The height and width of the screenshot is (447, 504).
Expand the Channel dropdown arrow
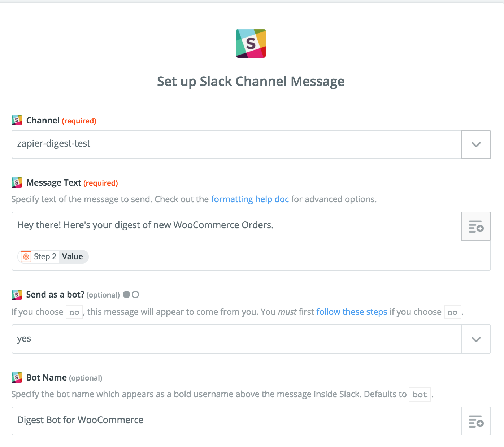476,144
